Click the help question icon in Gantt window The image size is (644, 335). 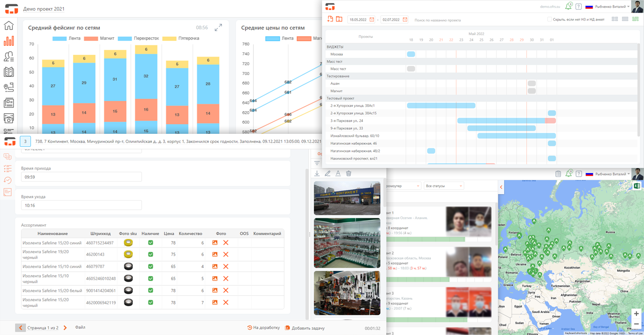[579, 7]
